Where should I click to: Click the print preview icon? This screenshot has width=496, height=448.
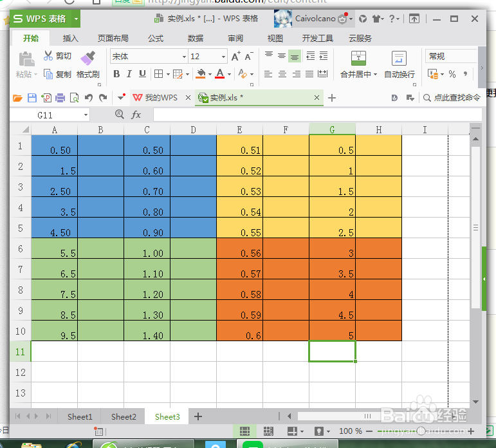(x=75, y=98)
